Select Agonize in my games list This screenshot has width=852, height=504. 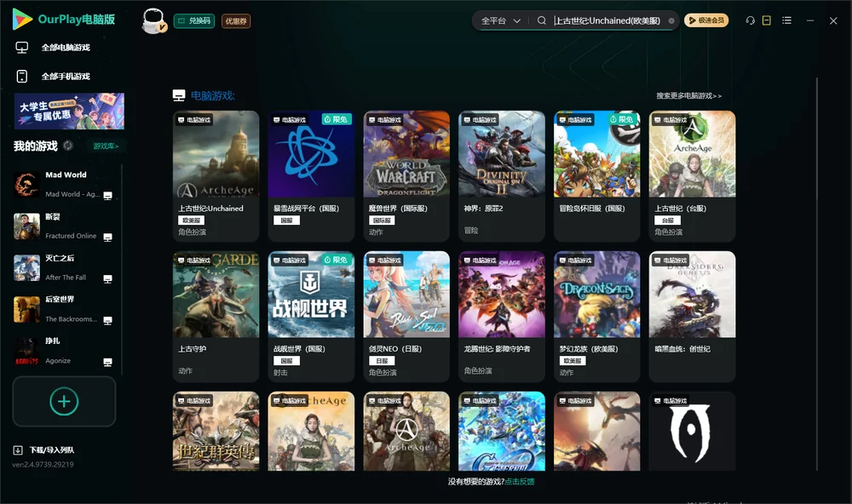click(x=64, y=352)
